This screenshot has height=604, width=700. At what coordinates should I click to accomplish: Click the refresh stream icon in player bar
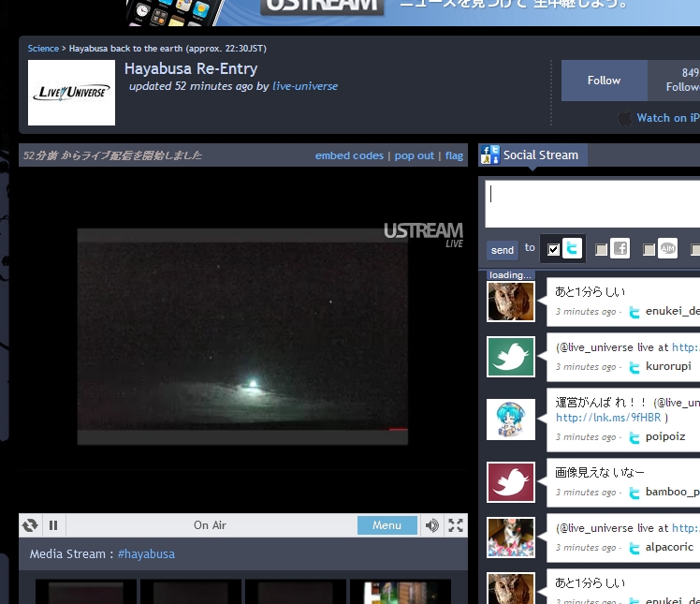click(30, 525)
